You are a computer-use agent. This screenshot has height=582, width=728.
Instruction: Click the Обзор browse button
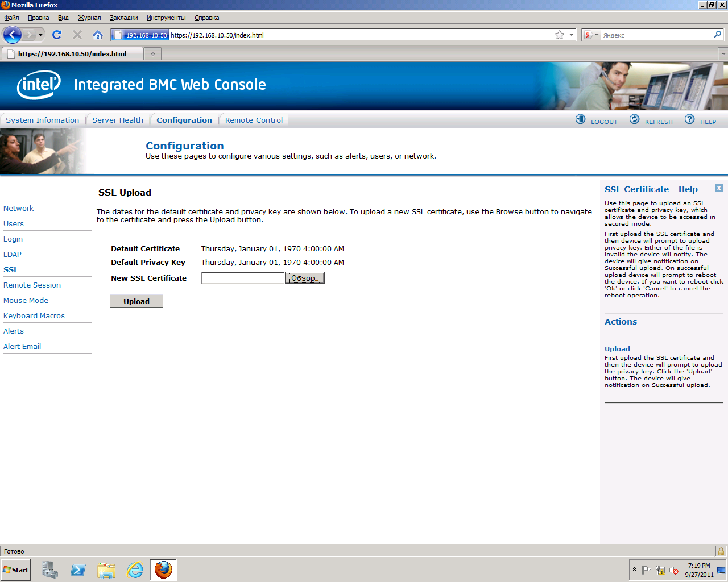point(304,278)
